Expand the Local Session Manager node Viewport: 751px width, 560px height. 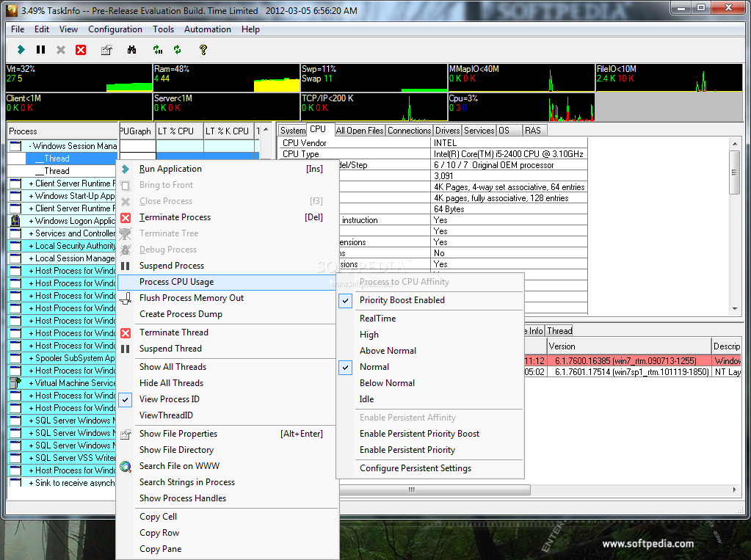[x=31, y=258]
